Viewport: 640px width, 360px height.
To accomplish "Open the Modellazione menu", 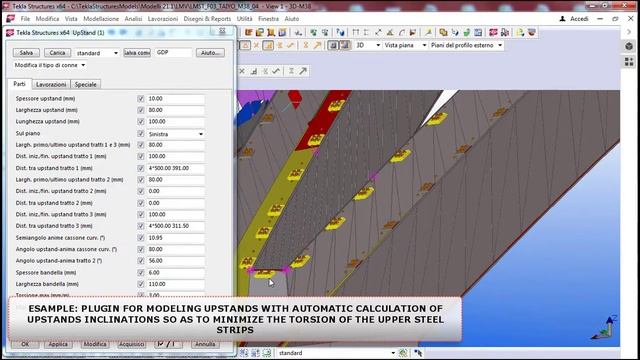I will [101, 19].
